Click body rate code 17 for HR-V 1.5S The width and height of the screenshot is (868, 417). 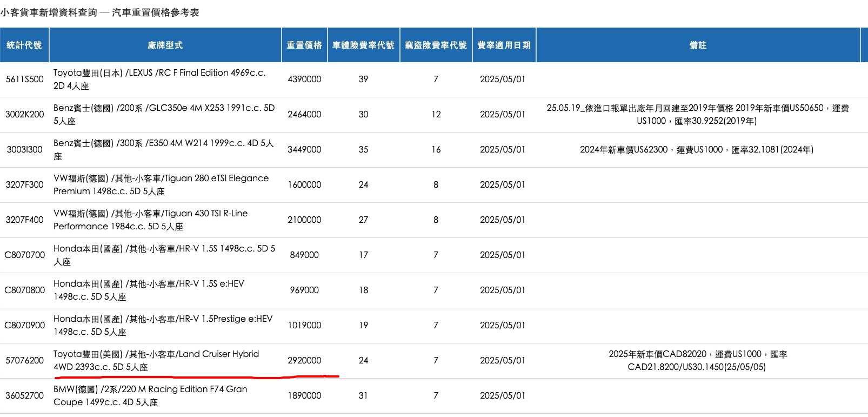(x=363, y=255)
